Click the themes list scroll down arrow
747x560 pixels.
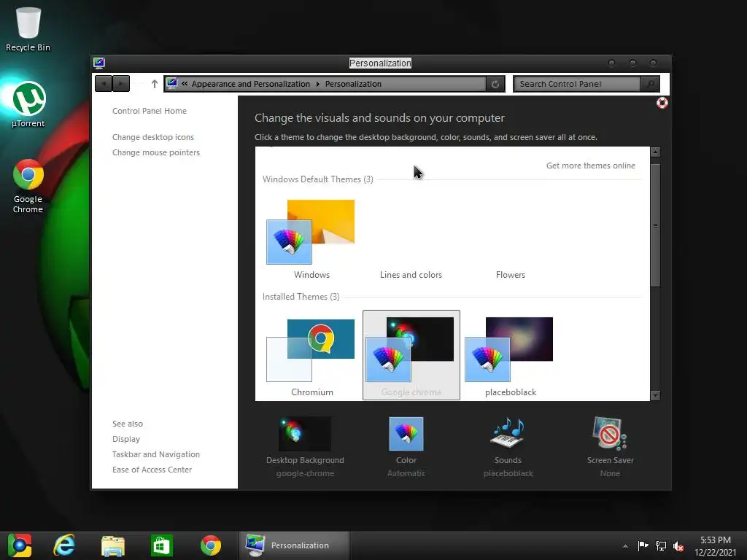click(656, 395)
